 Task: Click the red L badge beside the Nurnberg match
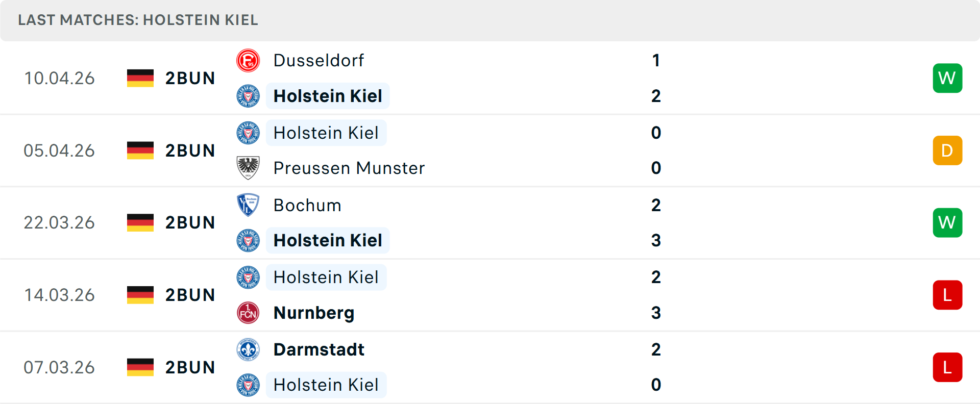tap(947, 295)
